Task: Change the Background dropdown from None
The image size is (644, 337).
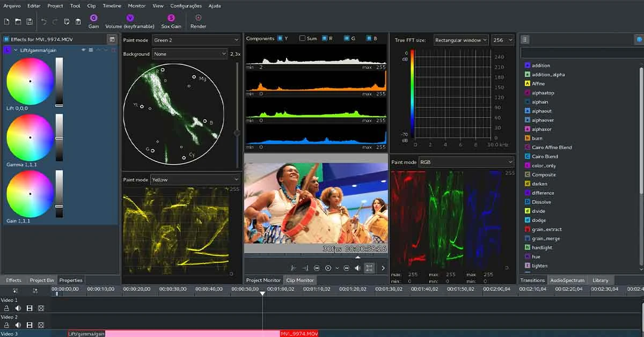Action: pyautogui.click(x=188, y=54)
